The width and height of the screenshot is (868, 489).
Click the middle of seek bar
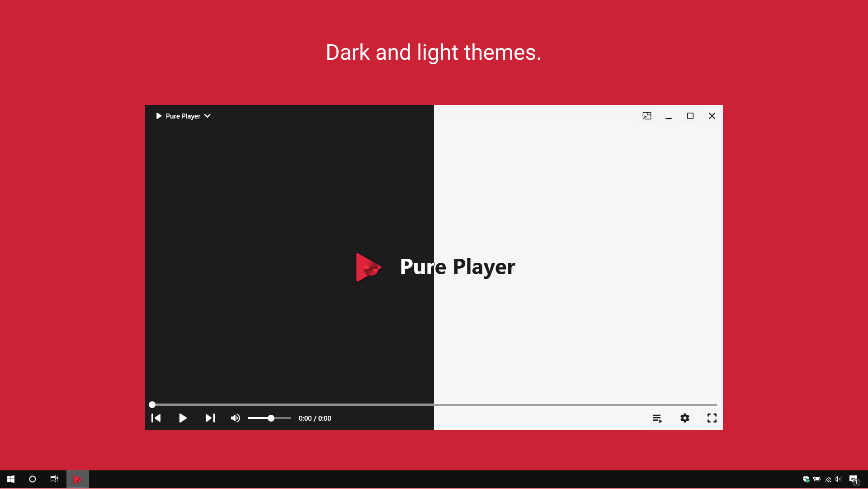tap(434, 404)
